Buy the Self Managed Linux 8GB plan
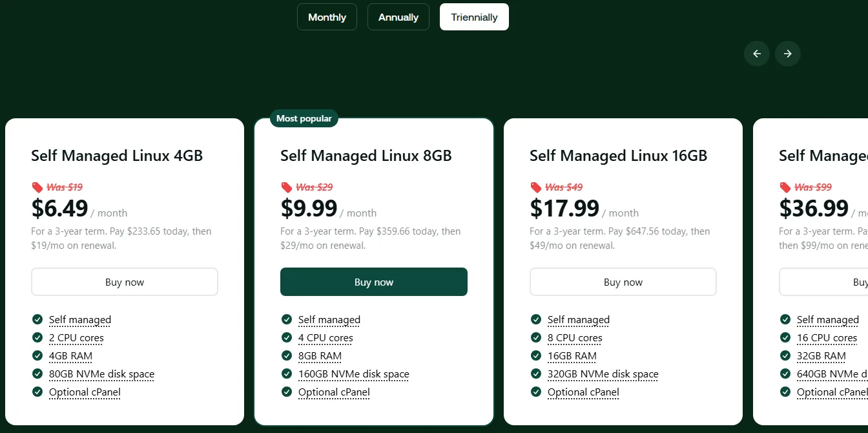Image resolution: width=868 pixels, height=433 pixels. [374, 282]
